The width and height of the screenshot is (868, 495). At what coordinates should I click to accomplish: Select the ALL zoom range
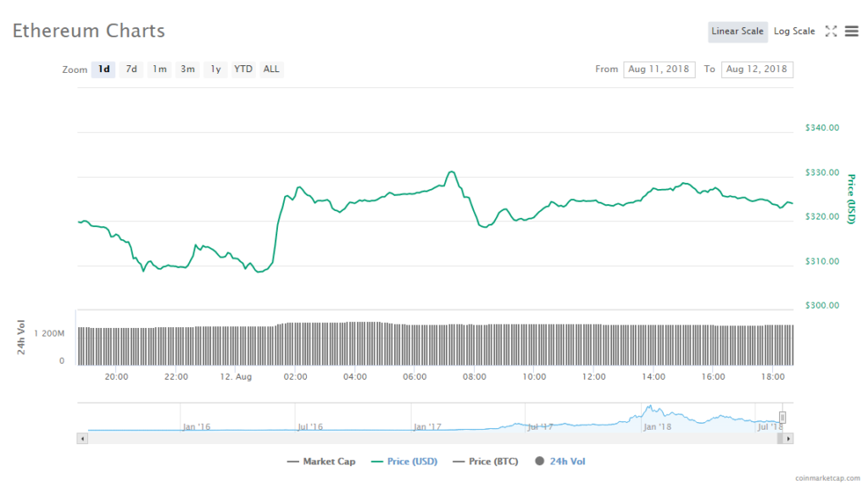click(271, 70)
